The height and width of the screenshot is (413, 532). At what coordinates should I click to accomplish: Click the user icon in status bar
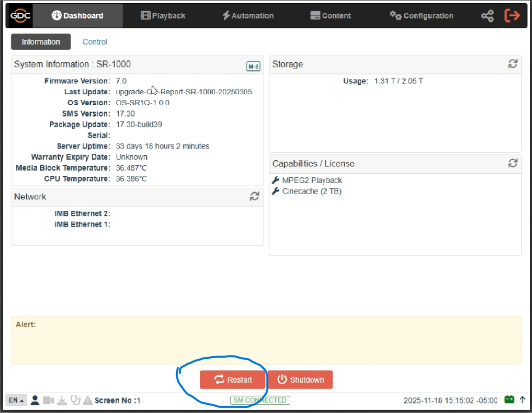click(x=35, y=400)
